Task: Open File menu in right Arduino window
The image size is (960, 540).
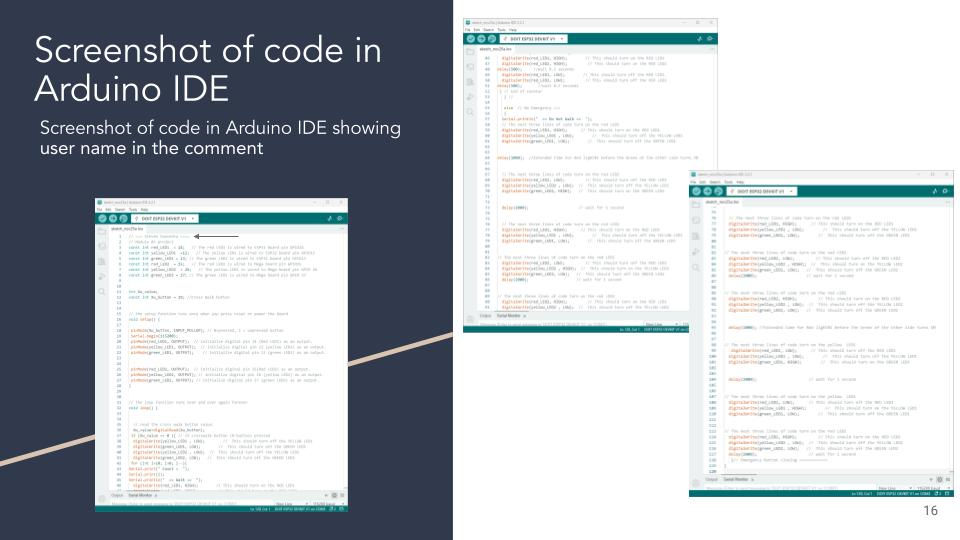Action: pyautogui.click(x=693, y=182)
